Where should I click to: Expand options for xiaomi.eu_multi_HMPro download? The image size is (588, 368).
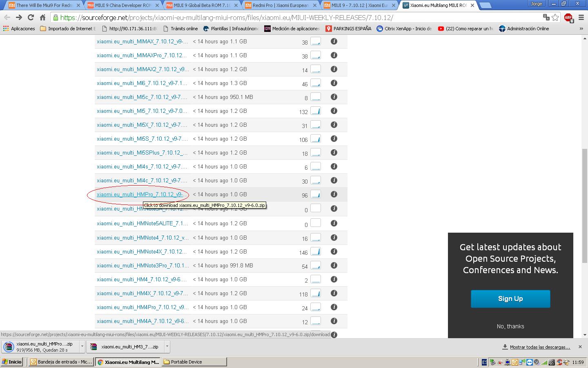tap(82, 346)
